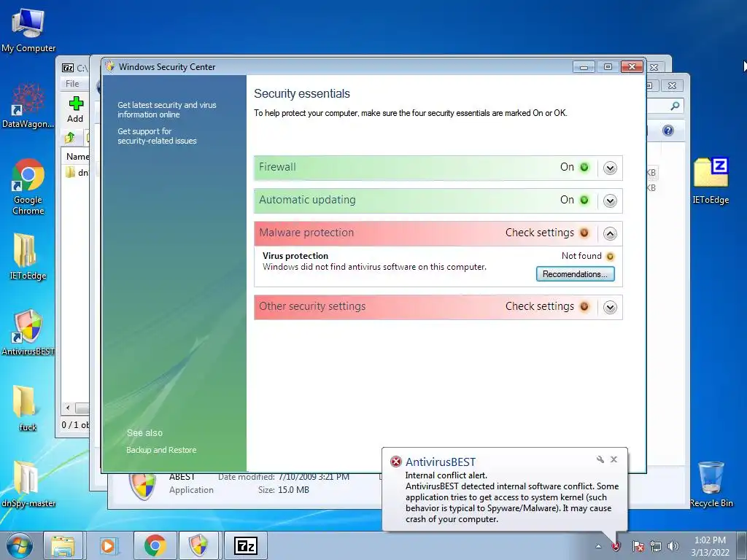Open IEToEdge folder on left desktop
The image size is (747, 560).
pyautogui.click(x=28, y=257)
